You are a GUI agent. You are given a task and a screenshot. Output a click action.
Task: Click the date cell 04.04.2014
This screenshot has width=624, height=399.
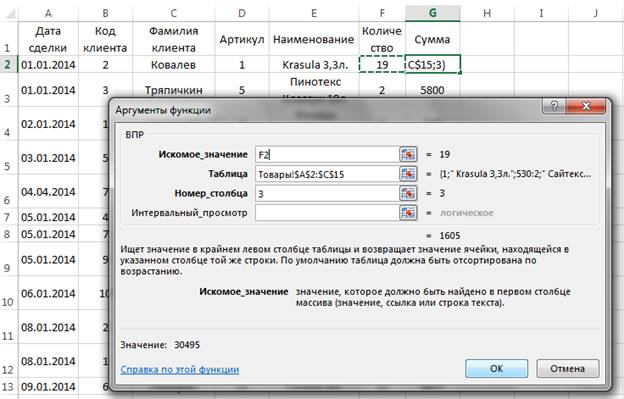coord(48,192)
